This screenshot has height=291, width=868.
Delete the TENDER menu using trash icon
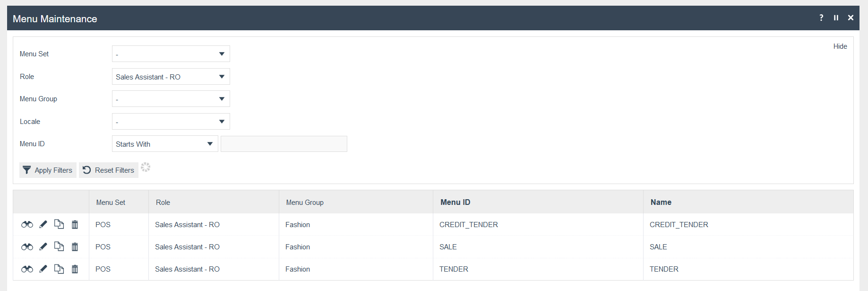click(x=75, y=269)
